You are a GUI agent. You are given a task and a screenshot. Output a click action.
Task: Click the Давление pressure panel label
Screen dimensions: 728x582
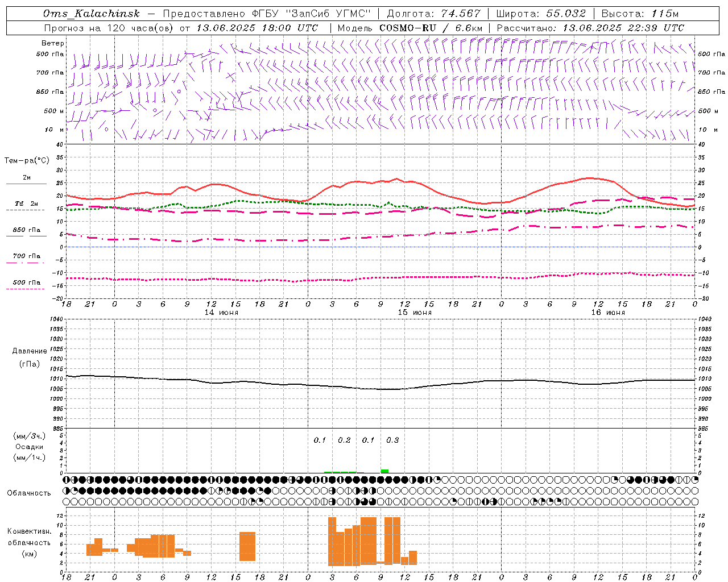coord(30,351)
